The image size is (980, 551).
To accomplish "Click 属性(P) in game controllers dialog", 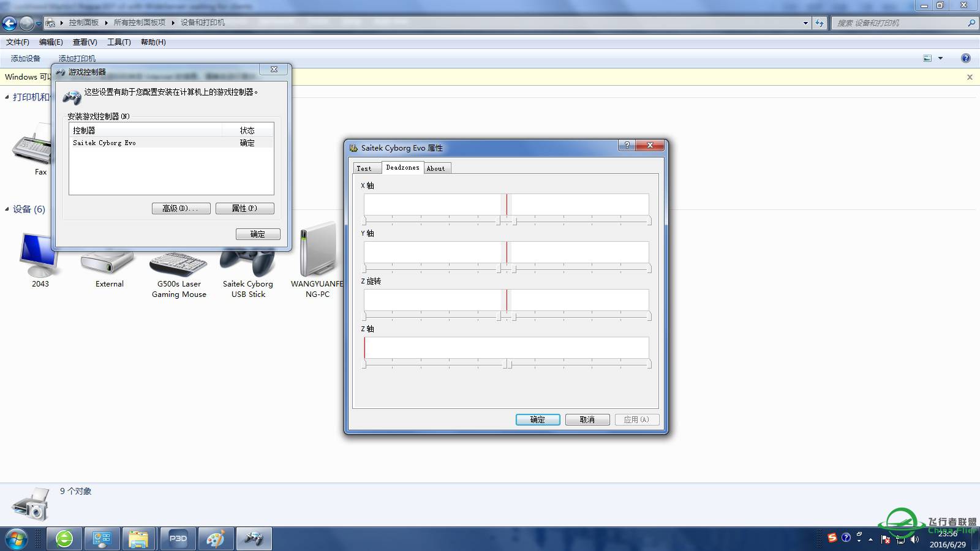I will click(245, 209).
